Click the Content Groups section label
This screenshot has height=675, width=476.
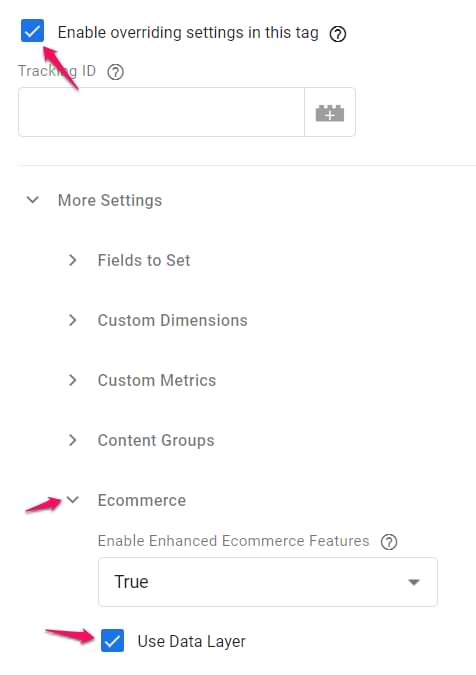156,440
